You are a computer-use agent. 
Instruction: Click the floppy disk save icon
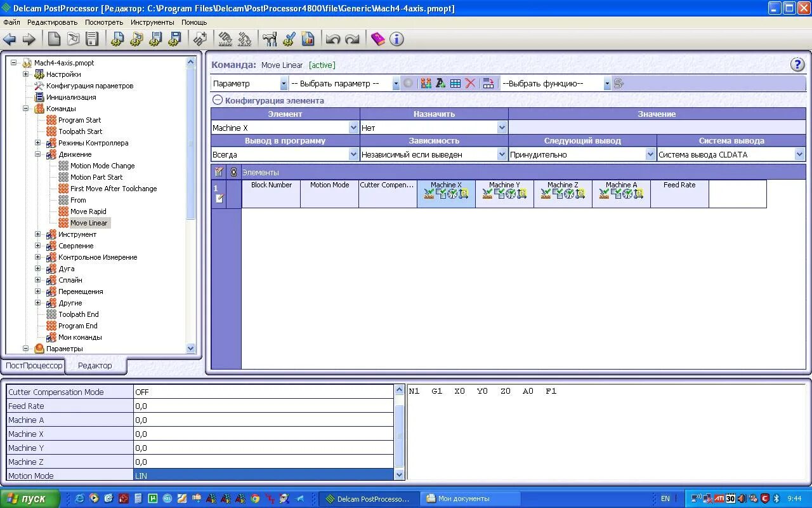(92, 39)
